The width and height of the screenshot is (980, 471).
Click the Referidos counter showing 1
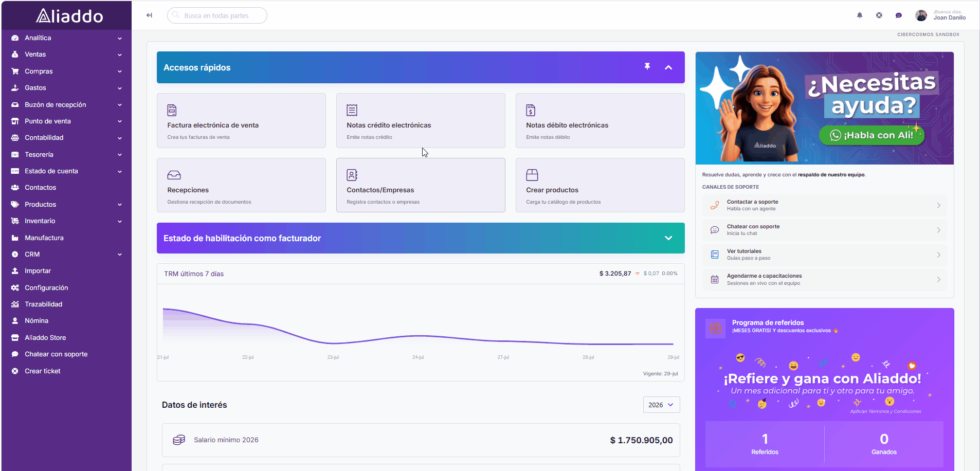pyautogui.click(x=765, y=443)
